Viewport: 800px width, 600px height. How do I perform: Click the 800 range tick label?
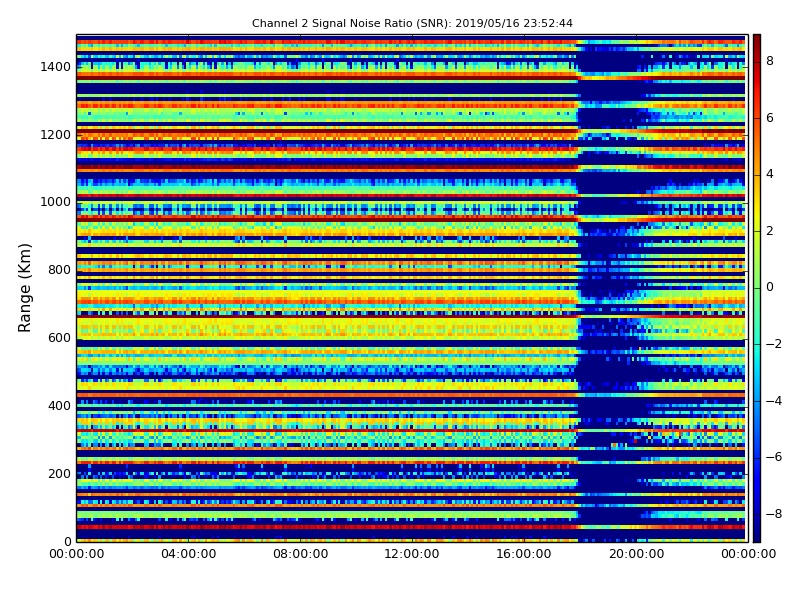tap(59, 270)
